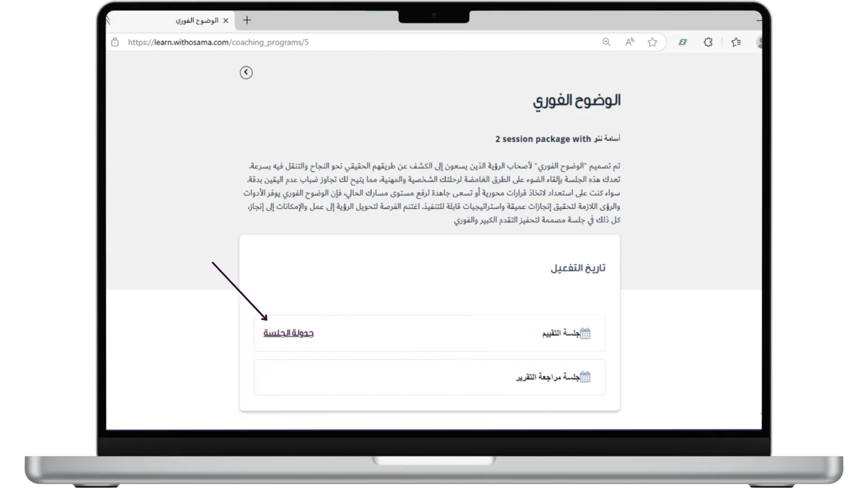Click calendar icon beside جلسة مراجعة التقرير
The height and width of the screenshot is (488, 868).
585,377
